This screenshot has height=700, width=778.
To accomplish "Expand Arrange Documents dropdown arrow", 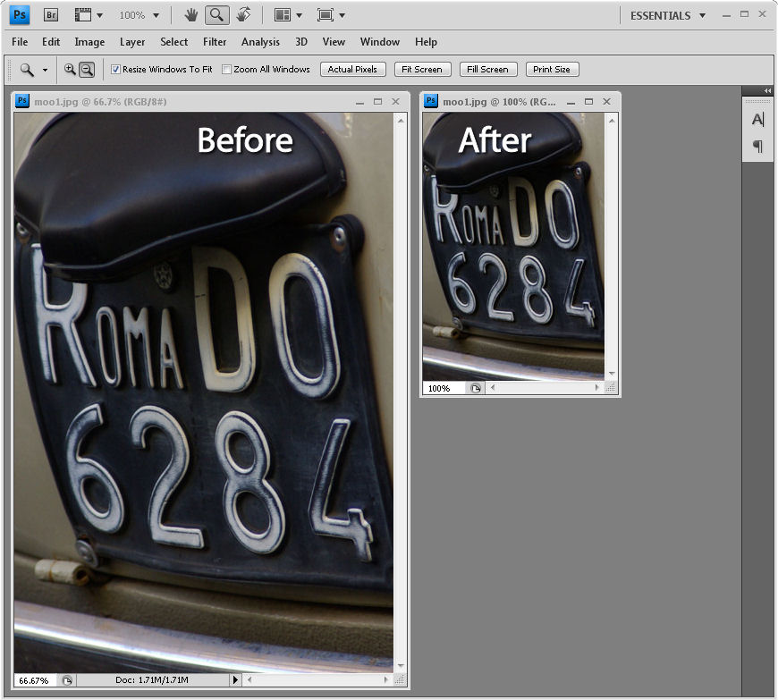I will [299, 15].
